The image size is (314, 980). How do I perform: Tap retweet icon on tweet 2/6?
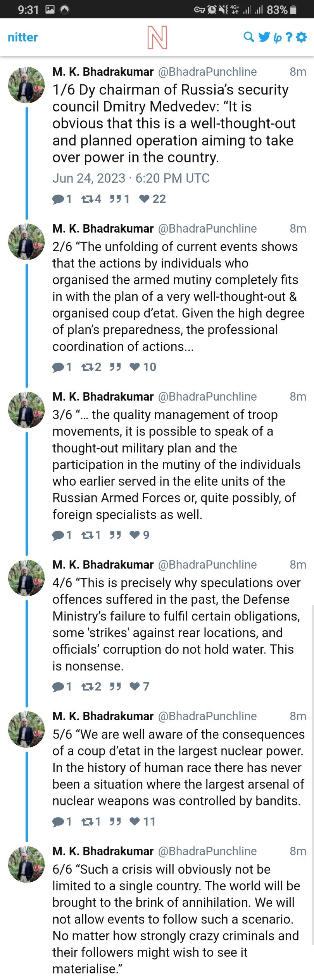pyautogui.click(x=88, y=367)
